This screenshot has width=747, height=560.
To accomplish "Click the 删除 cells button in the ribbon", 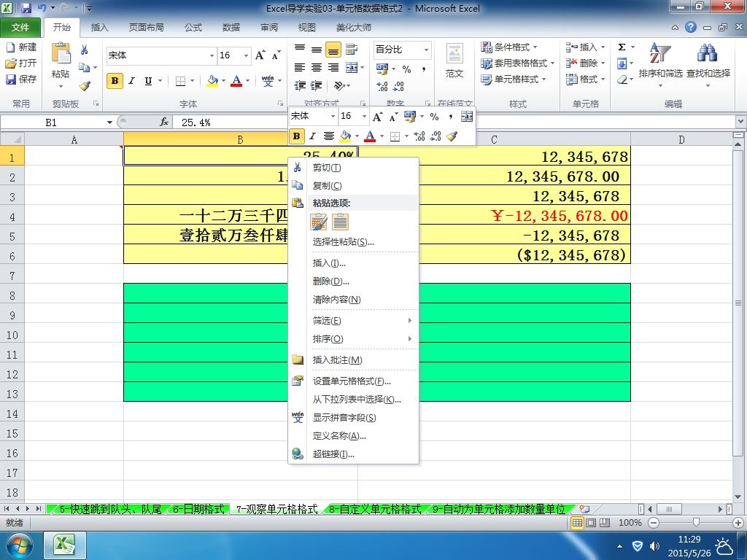I will pyautogui.click(x=585, y=63).
